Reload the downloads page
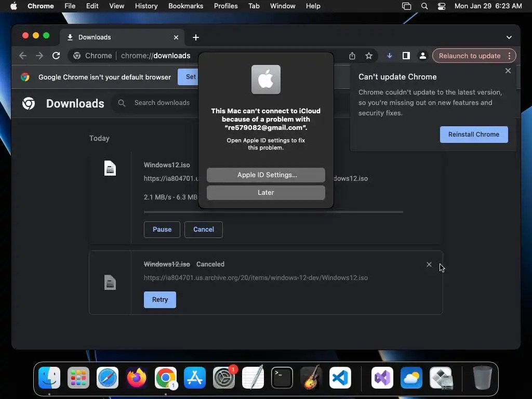The width and height of the screenshot is (532, 399). coord(56,56)
